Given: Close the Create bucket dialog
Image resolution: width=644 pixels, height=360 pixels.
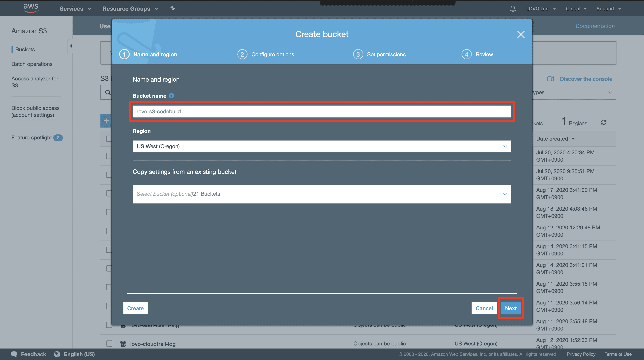Looking at the screenshot, I should click(x=521, y=34).
